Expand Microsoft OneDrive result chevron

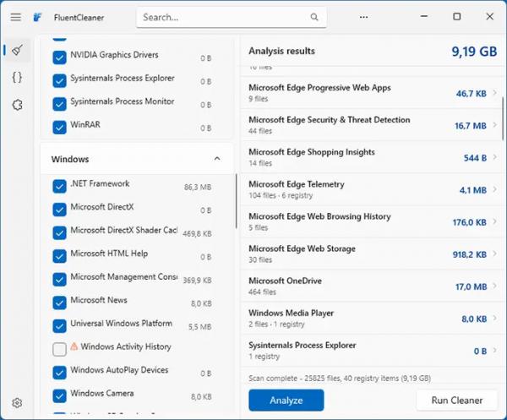pos(494,286)
